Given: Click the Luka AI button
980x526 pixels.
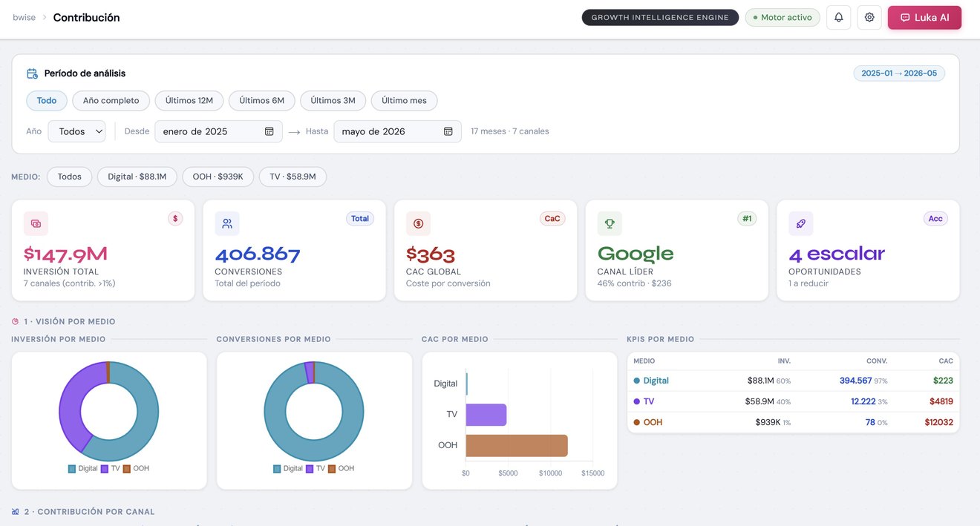Looking at the screenshot, I should [x=924, y=17].
